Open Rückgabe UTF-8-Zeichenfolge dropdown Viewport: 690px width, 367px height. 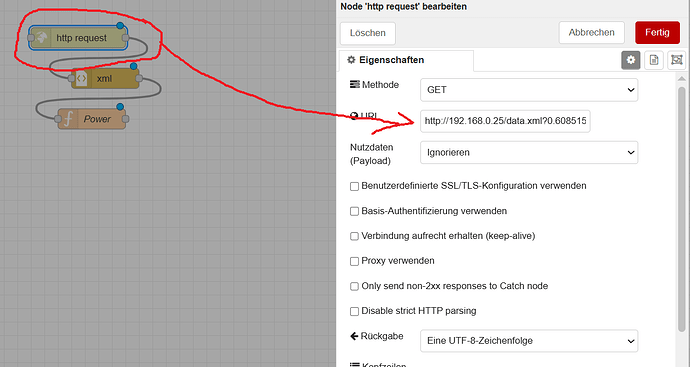529,341
